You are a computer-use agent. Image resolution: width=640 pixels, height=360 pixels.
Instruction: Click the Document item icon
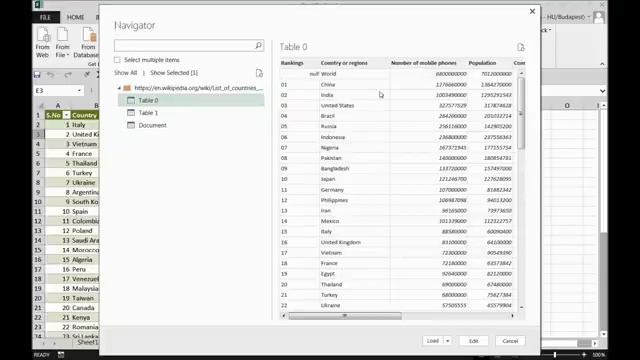131,125
